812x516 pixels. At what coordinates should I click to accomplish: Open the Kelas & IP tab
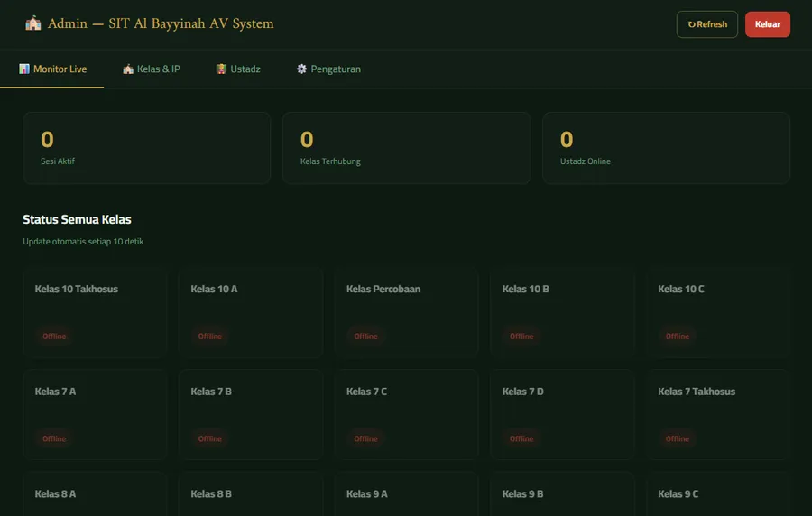click(x=152, y=69)
